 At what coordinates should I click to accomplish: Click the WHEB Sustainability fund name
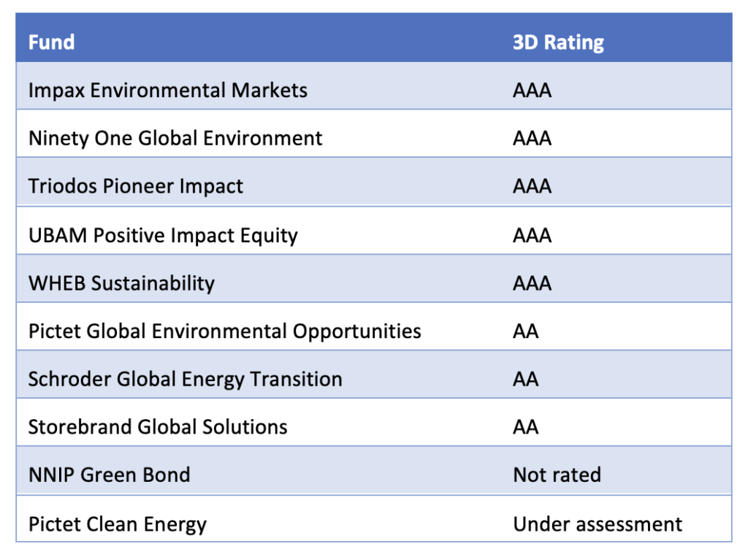(121, 283)
